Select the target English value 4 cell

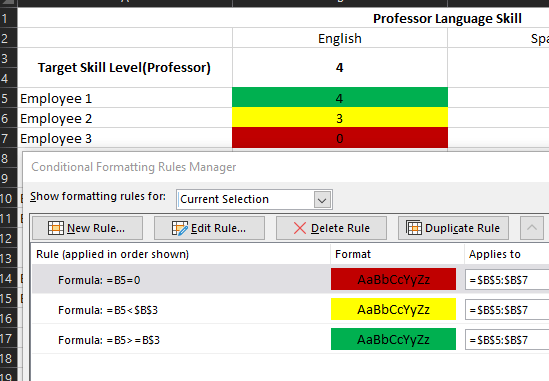(340, 68)
